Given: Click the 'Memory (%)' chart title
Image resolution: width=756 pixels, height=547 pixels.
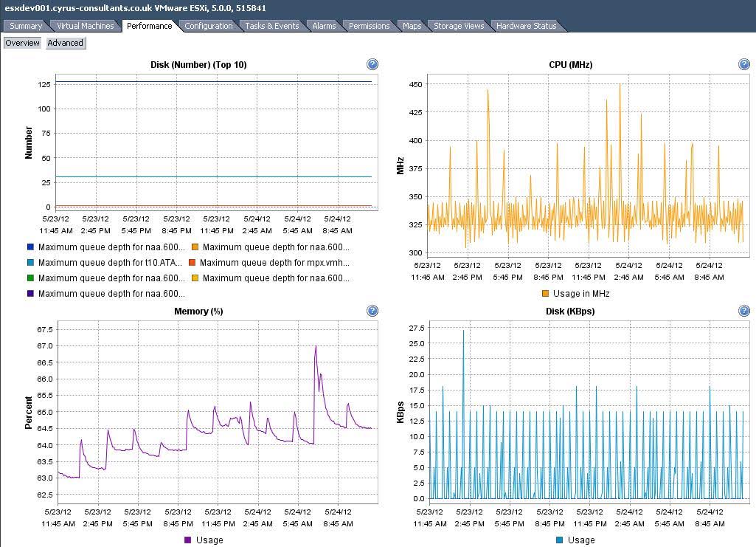Looking at the screenshot, I should 198,311.
